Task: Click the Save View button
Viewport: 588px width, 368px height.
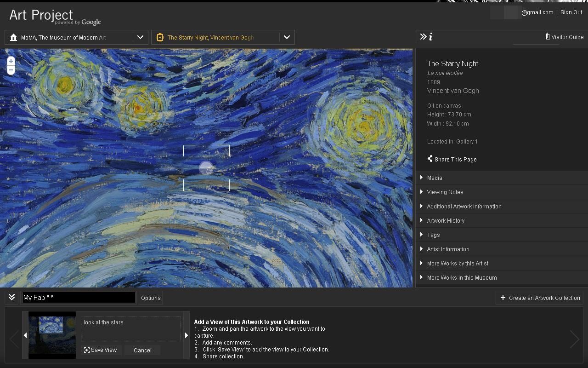Action: tap(101, 350)
